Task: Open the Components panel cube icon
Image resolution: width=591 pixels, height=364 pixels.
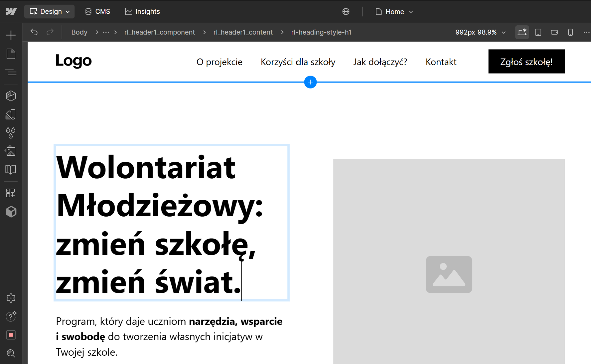Action: pos(11,96)
